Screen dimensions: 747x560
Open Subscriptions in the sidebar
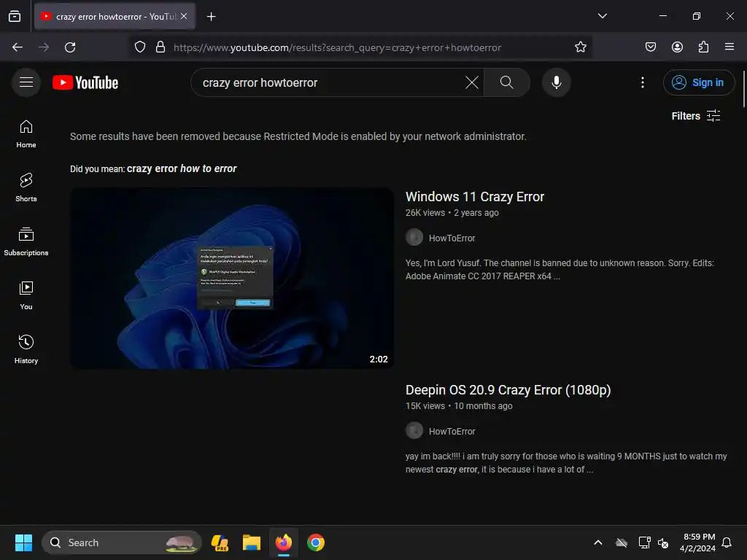coord(26,242)
